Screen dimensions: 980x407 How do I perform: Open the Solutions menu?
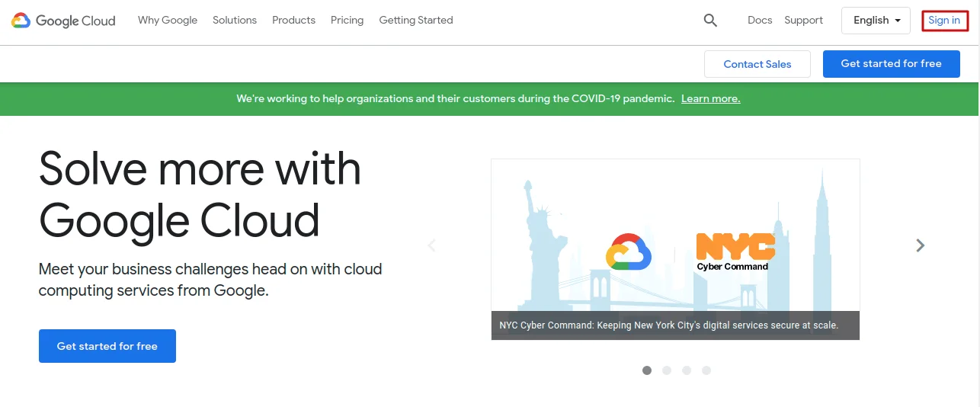235,21
